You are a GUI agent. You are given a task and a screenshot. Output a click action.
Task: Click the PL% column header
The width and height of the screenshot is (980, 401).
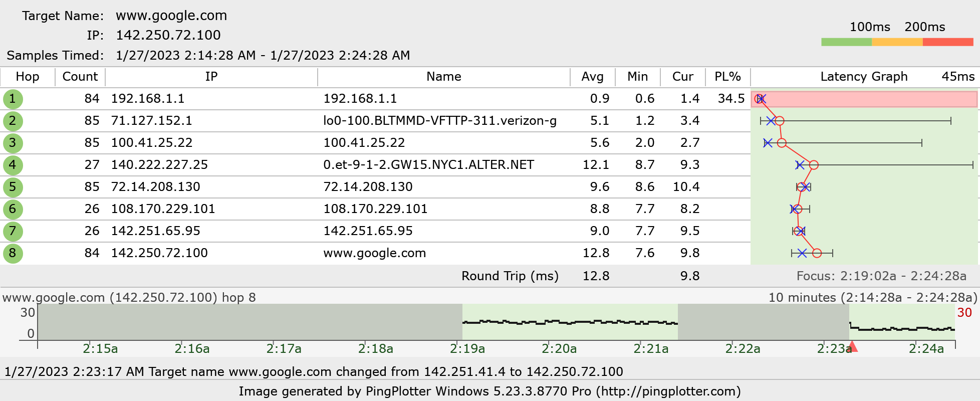point(728,77)
